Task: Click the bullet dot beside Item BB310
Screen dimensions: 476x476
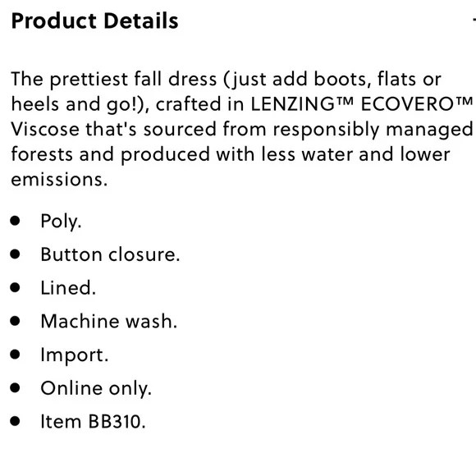Action: click(15, 421)
